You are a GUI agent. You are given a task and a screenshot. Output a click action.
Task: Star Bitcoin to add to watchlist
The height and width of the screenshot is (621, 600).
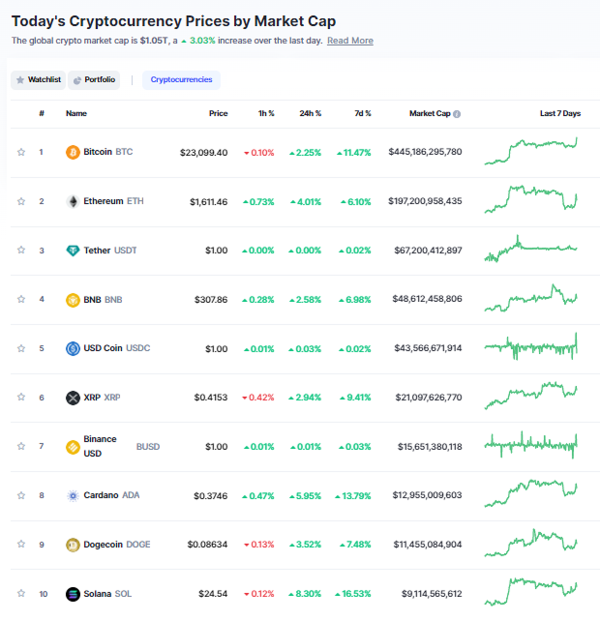21,152
